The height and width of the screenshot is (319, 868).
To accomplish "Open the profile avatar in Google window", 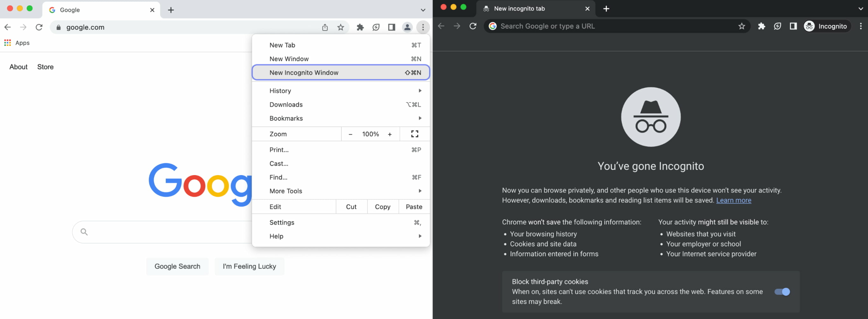I will 407,27.
